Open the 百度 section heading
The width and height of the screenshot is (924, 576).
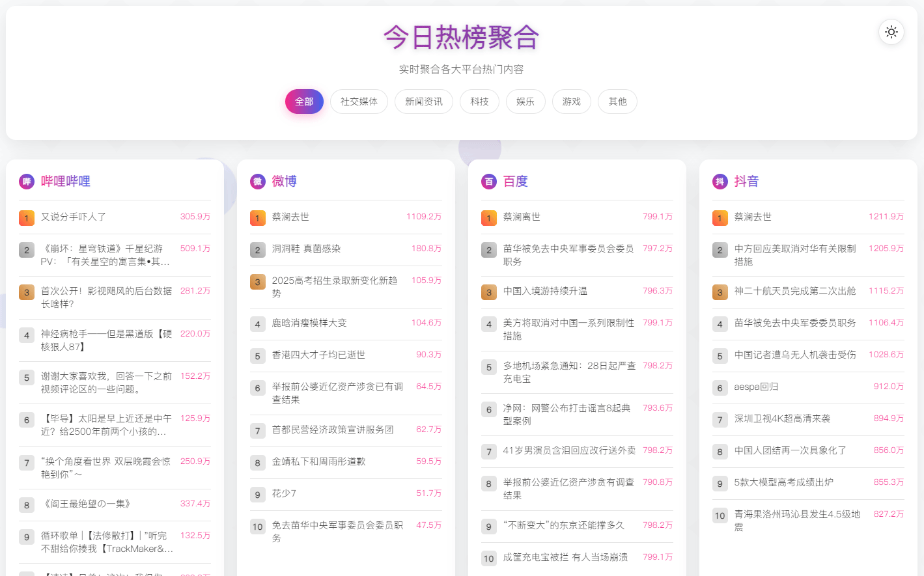(x=516, y=182)
